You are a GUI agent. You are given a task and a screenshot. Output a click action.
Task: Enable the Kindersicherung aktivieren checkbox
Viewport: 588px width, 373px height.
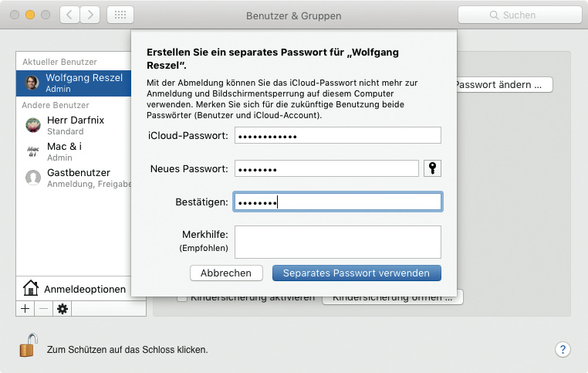tap(183, 297)
